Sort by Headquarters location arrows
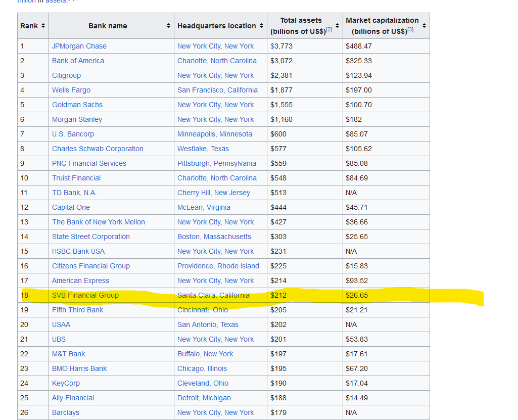Viewport: 518px width, 420px height. 261,26
